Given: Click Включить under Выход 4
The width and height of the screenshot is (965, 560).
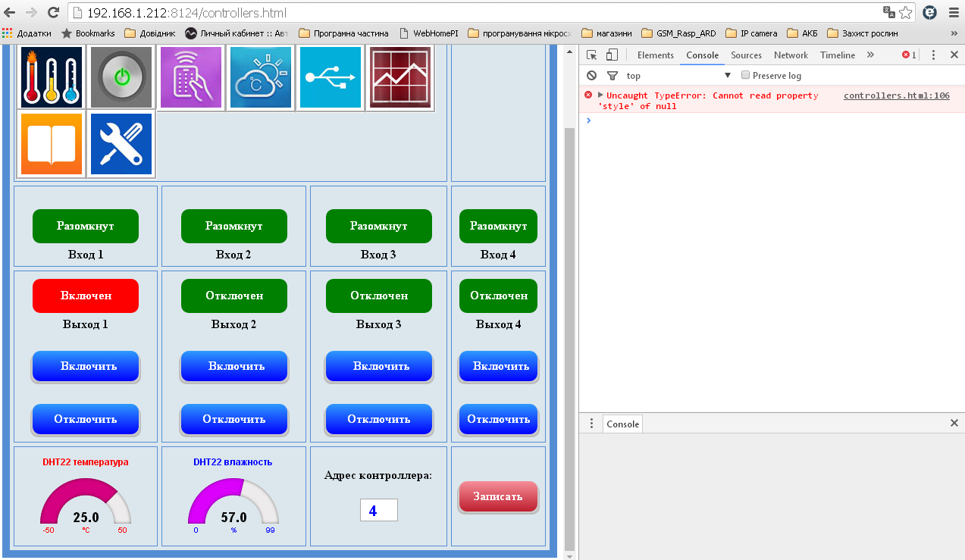Looking at the screenshot, I should (x=499, y=367).
